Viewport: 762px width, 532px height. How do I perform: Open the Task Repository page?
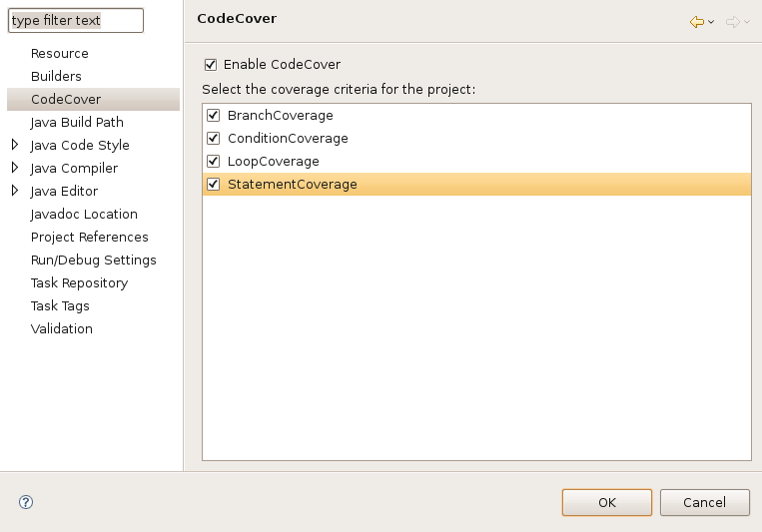point(79,283)
